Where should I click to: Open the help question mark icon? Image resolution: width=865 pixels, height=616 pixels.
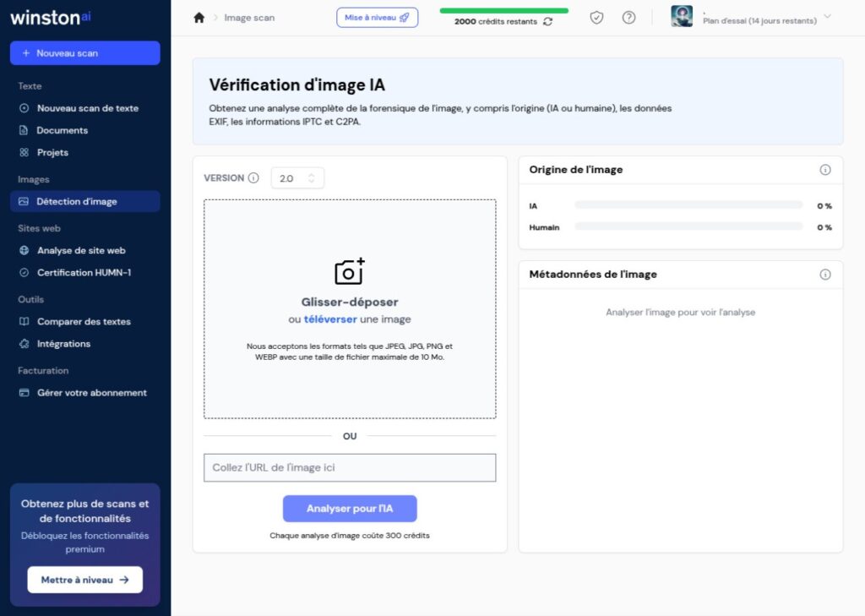[x=628, y=18]
